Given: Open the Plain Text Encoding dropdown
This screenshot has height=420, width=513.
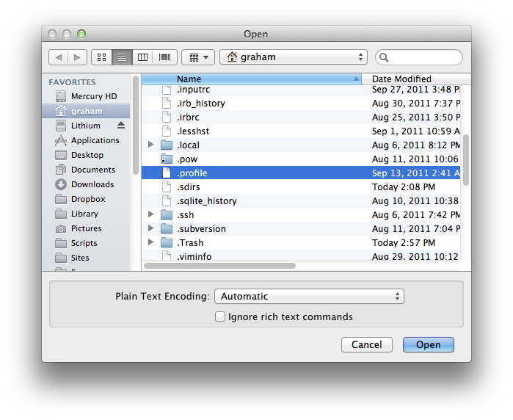Looking at the screenshot, I should point(309,297).
